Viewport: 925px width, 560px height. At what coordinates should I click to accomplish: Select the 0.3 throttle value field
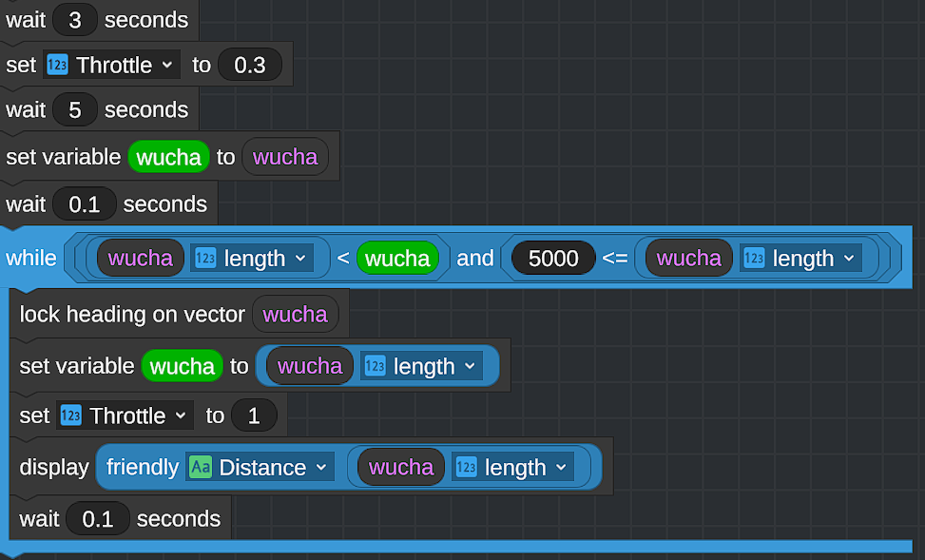pos(249,66)
